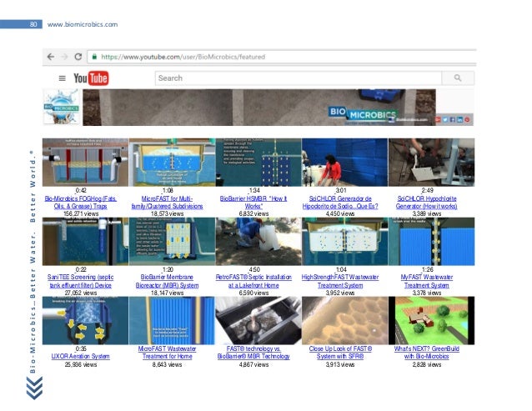Open SaniTEE Screening Device link

(x=80, y=281)
